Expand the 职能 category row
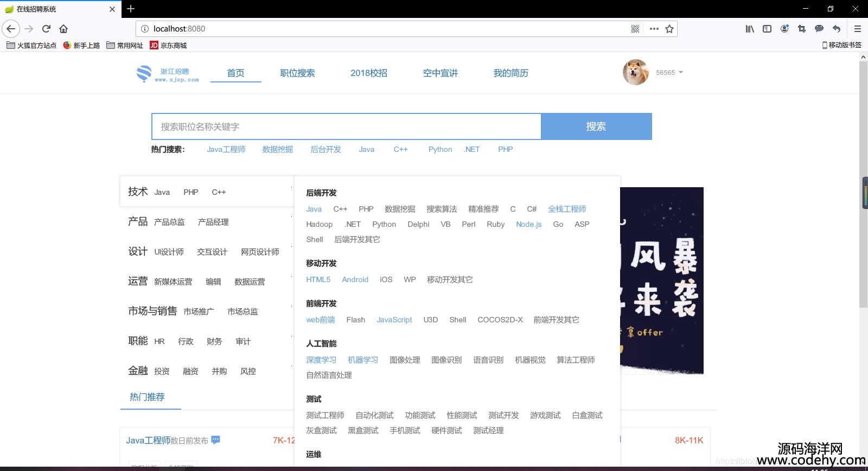 click(x=207, y=341)
